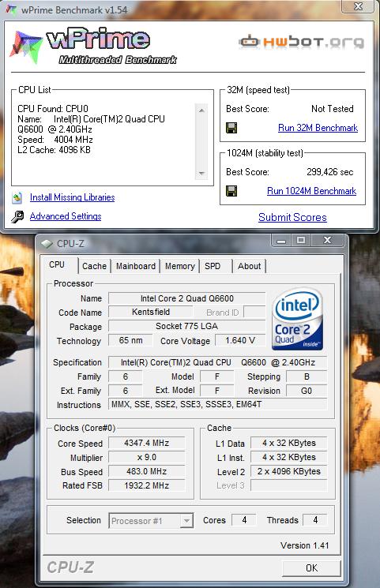Viewport: 380px width, 588px height.
Task: Click the CPU List scroll up arrow
Action: coord(201,110)
